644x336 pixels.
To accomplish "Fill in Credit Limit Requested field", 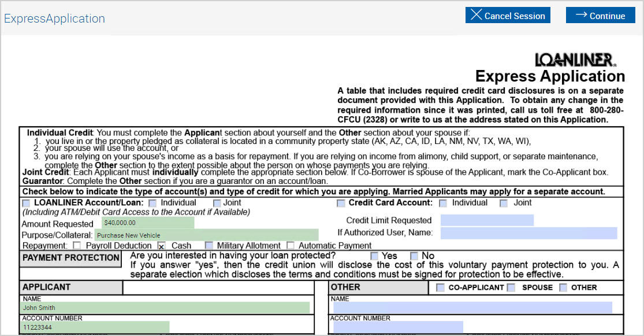I will [487, 220].
